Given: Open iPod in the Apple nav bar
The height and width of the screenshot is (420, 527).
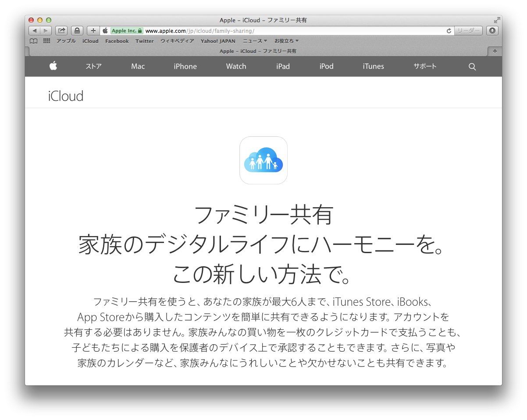Looking at the screenshot, I should click(x=326, y=66).
